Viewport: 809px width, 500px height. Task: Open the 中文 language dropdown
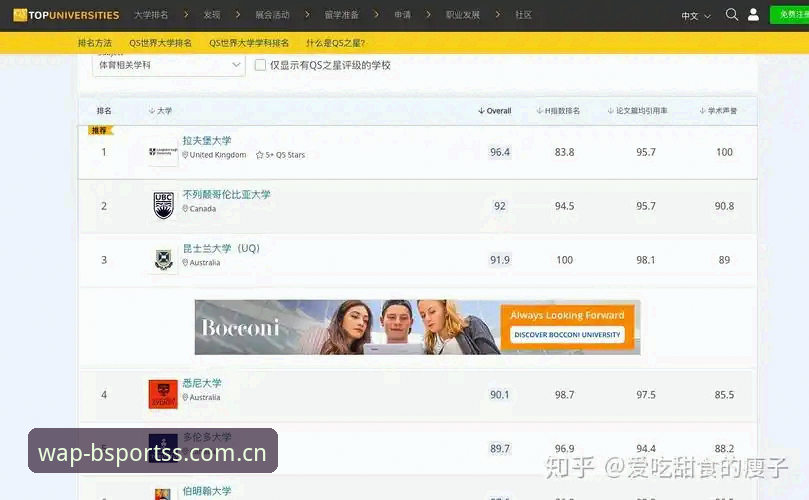(x=696, y=16)
